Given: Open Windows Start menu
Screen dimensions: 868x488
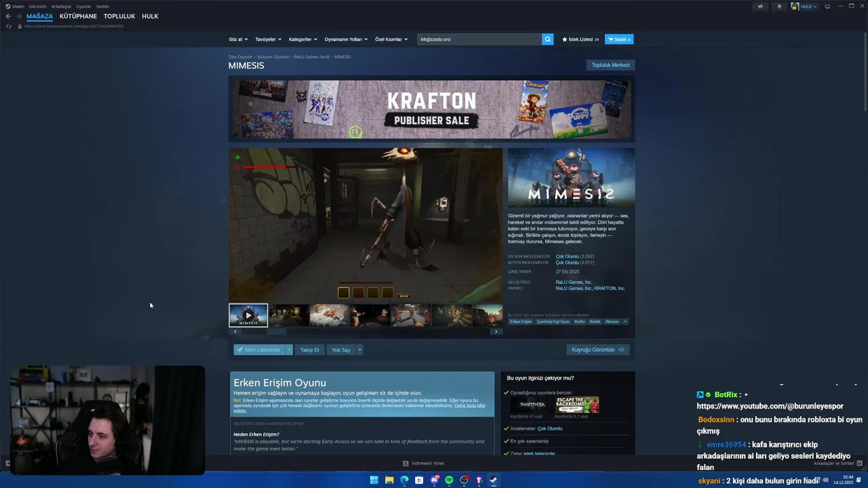Looking at the screenshot, I should (374, 480).
